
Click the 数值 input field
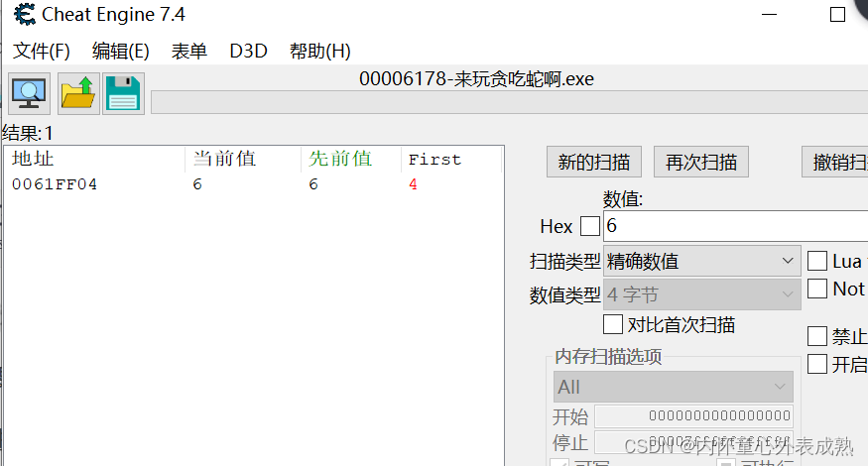tap(736, 226)
